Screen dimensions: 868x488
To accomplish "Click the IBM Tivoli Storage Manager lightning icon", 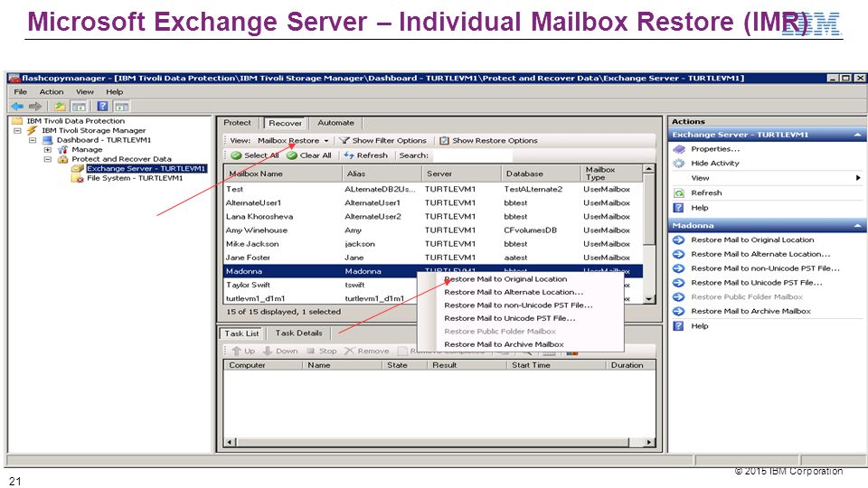I will click(x=33, y=130).
